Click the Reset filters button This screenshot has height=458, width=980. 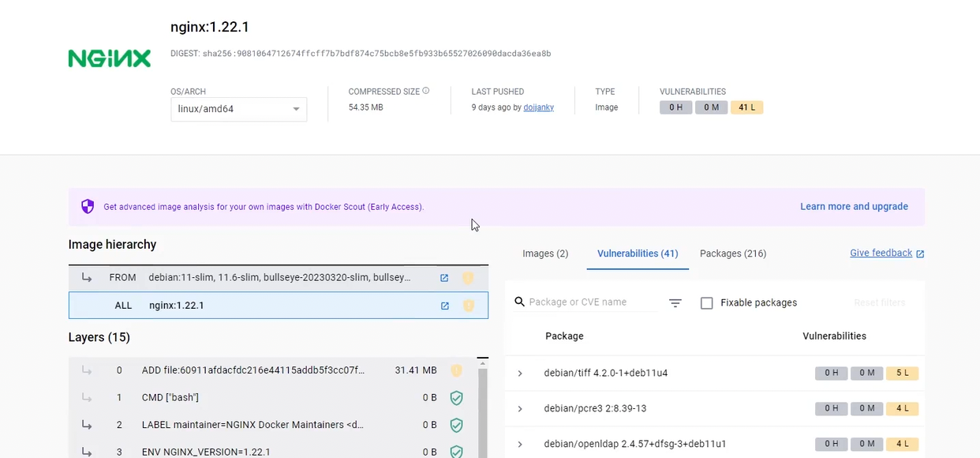(x=879, y=303)
